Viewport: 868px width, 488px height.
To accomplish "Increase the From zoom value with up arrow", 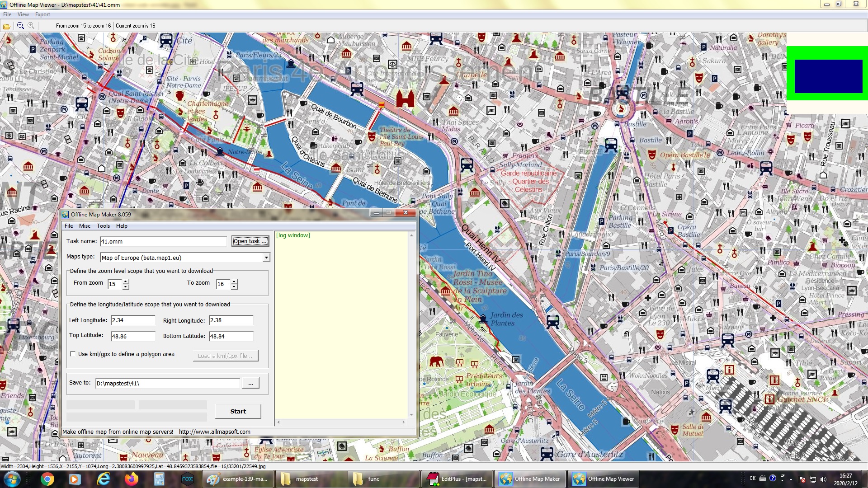I will [x=126, y=282].
